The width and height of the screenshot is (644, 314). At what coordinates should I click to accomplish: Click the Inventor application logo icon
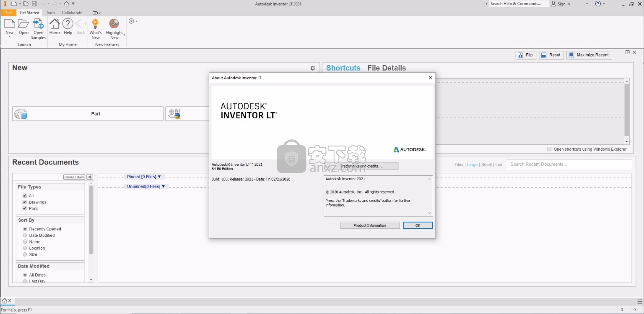pyautogui.click(x=4, y=4)
